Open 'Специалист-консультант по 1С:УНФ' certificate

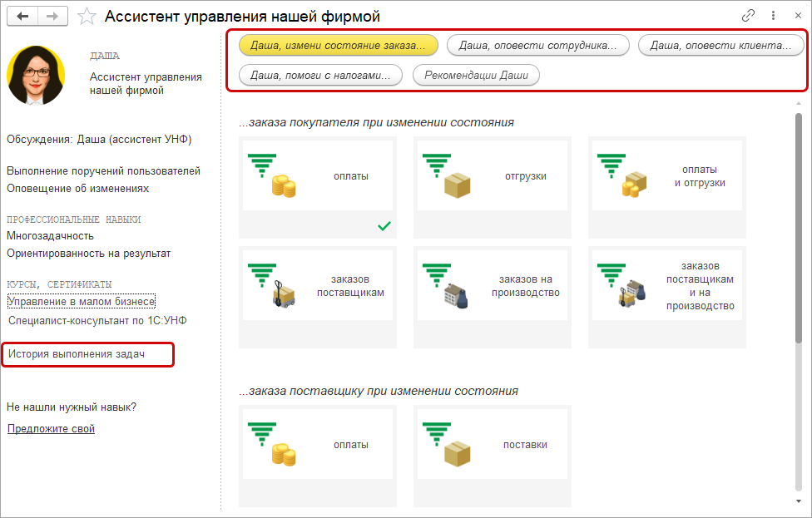coord(97,320)
